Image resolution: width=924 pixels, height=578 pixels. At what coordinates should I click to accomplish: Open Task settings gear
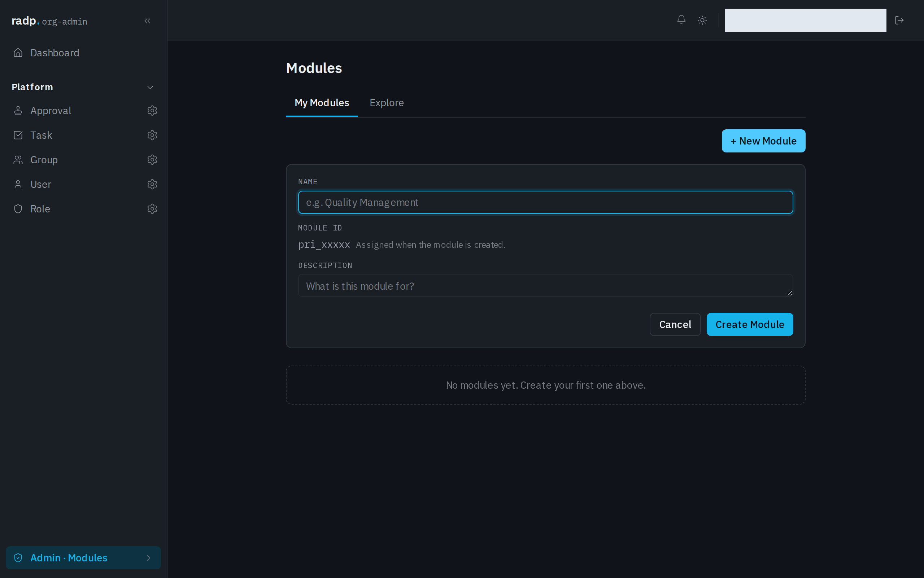[x=152, y=135]
